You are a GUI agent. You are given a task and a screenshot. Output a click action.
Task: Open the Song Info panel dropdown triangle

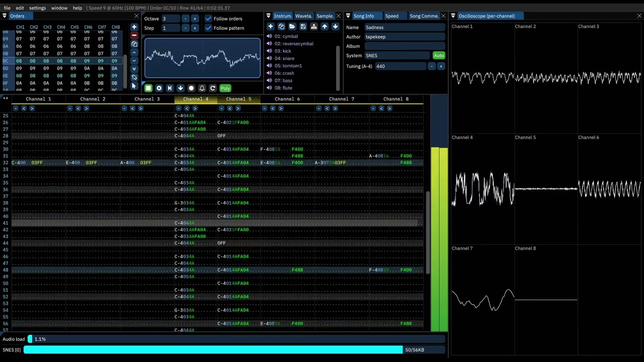[x=348, y=16]
